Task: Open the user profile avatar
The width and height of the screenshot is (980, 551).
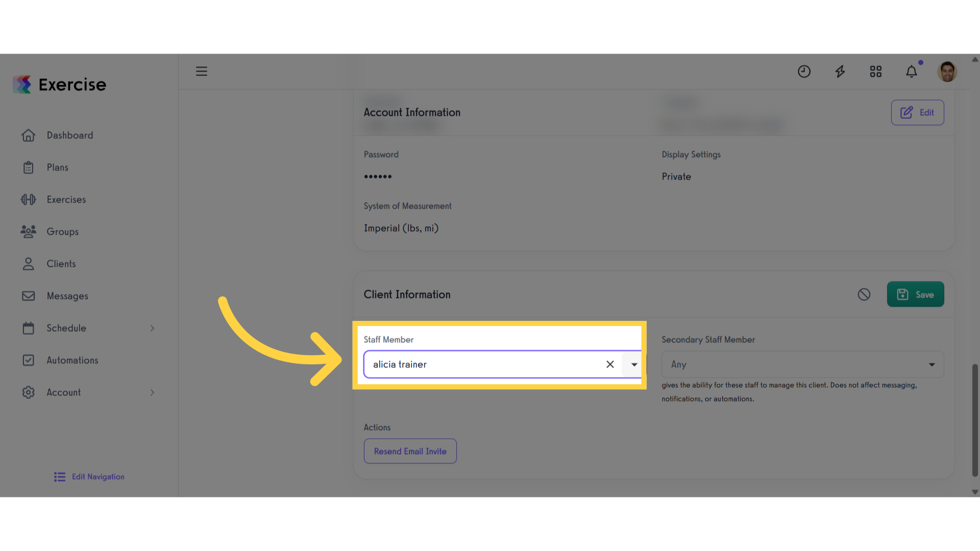Action: [947, 71]
